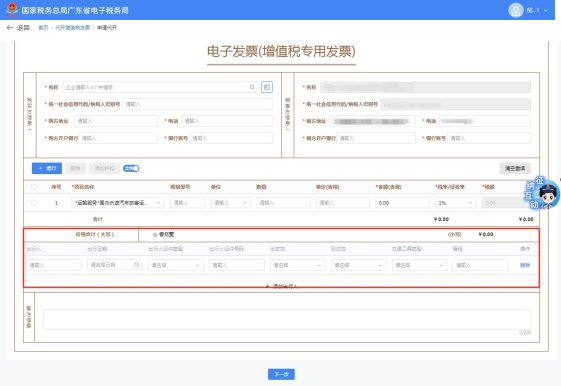Image resolution: width=561 pixels, height=386 pixels.
Task: Focus the buyer 名称 input field
Action: [160, 87]
